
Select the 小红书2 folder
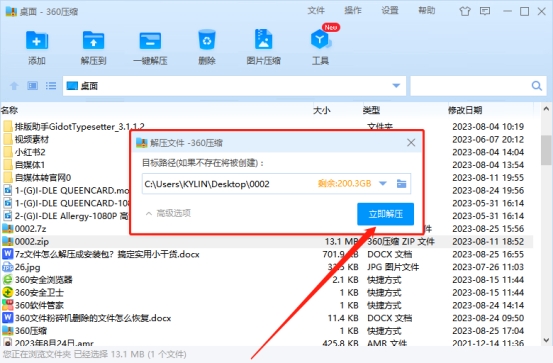pyautogui.click(x=30, y=152)
